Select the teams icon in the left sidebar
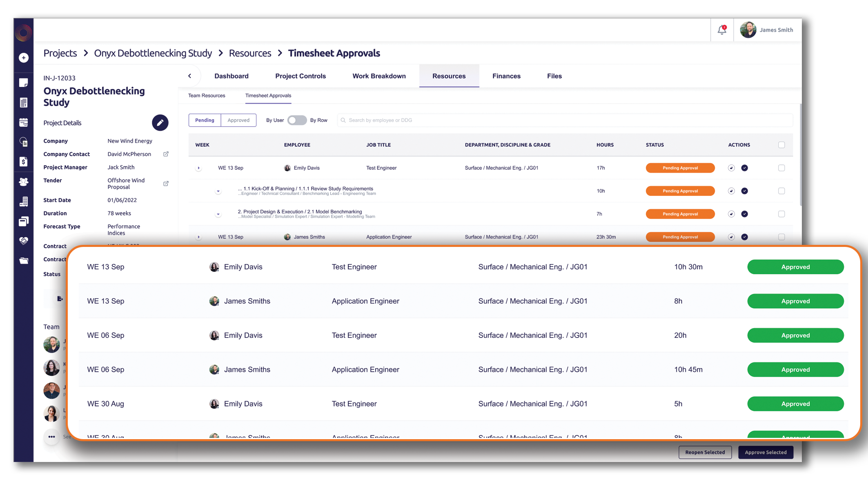 pyautogui.click(x=23, y=181)
